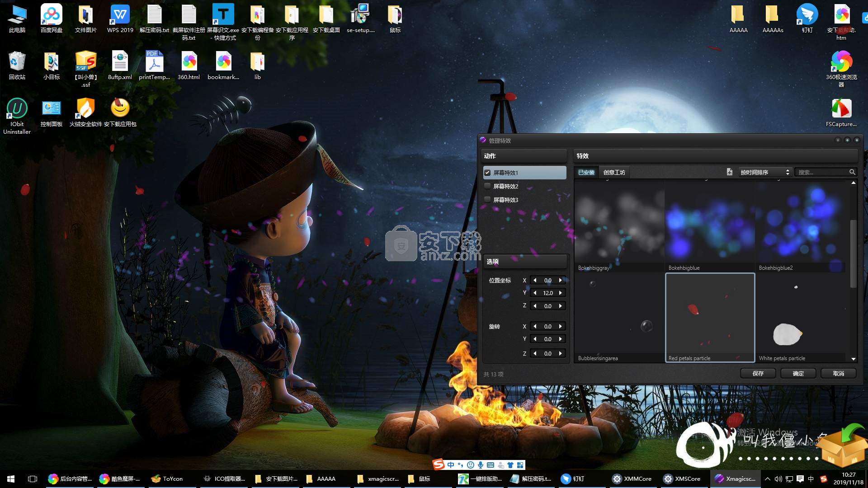
Task: Decrease rotation X value
Action: click(x=535, y=327)
